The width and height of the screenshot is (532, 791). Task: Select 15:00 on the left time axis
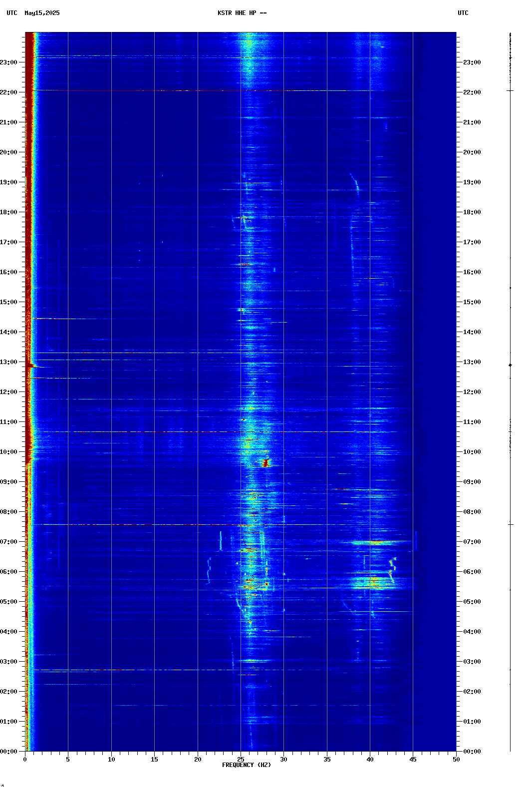coord(8,302)
